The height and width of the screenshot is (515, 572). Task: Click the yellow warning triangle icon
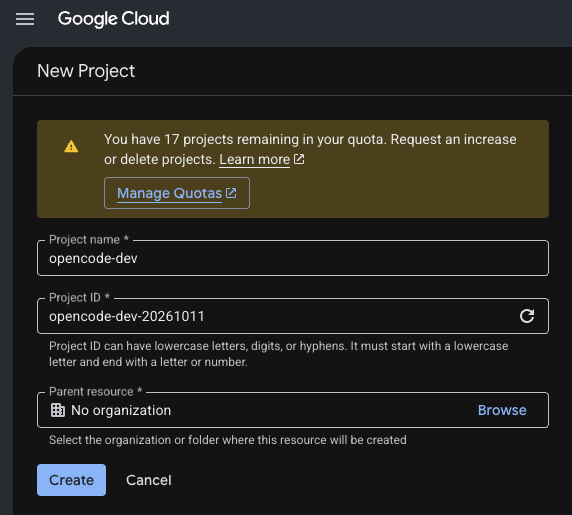pos(71,146)
